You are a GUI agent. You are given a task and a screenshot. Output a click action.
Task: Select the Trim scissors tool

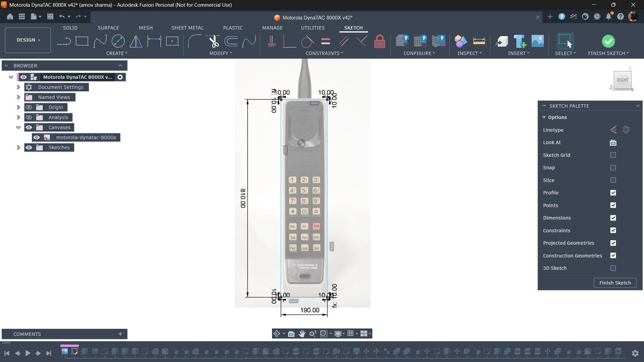[213, 42]
